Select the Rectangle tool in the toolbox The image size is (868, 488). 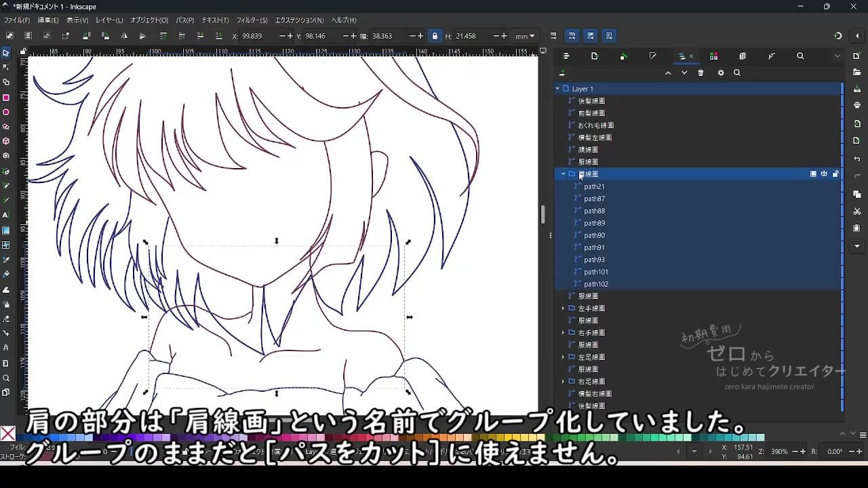pyautogui.click(x=6, y=98)
